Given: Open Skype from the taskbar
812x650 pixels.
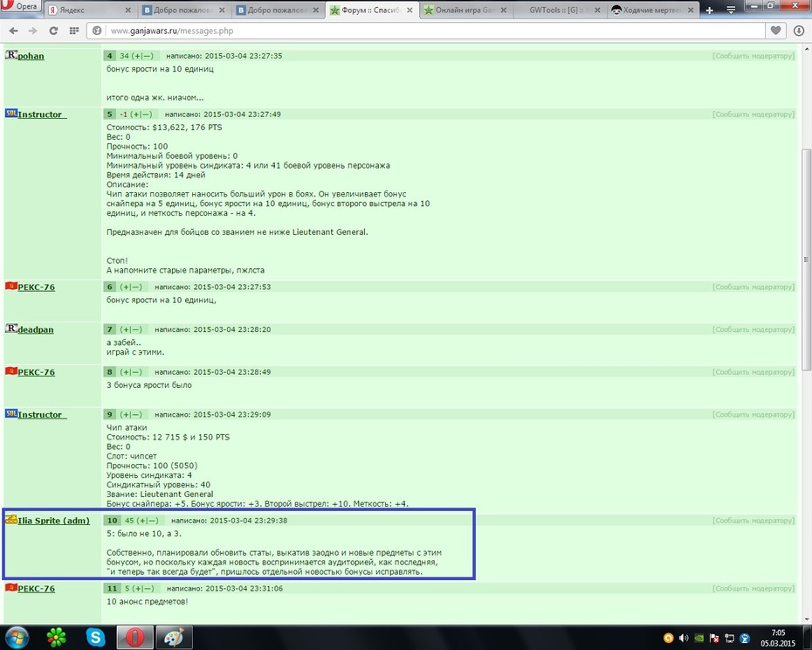Looking at the screenshot, I should point(95,637).
